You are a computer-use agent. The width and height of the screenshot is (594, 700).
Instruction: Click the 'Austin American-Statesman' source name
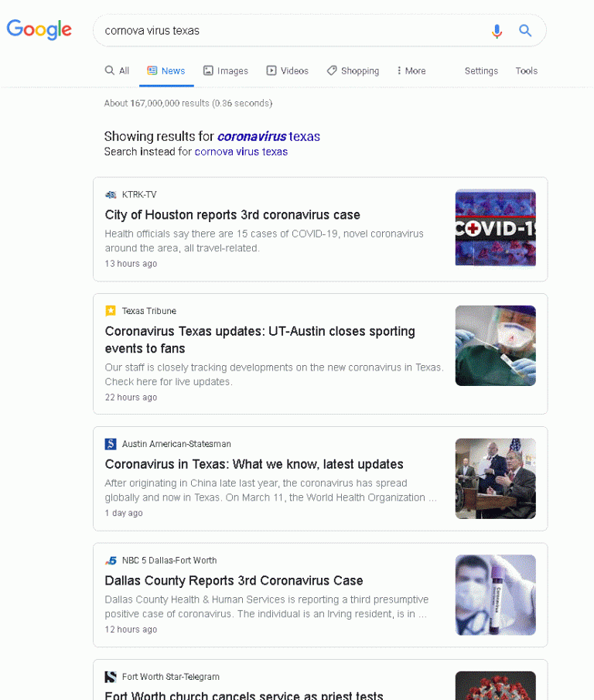176,444
